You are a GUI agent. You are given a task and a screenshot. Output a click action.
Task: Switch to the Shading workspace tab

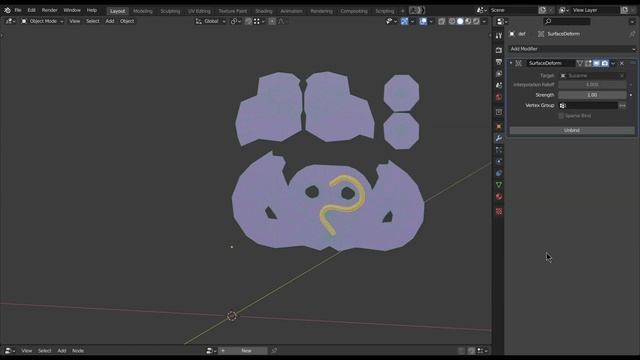tap(264, 11)
